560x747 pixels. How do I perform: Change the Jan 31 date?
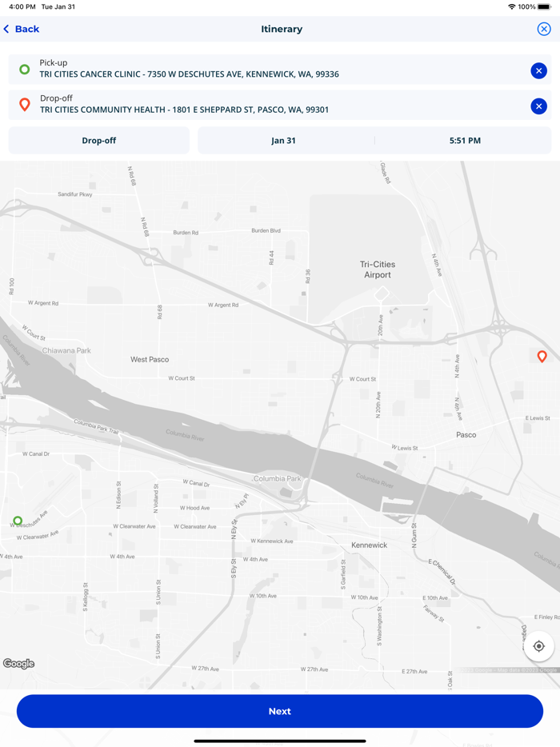tap(283, 141)
